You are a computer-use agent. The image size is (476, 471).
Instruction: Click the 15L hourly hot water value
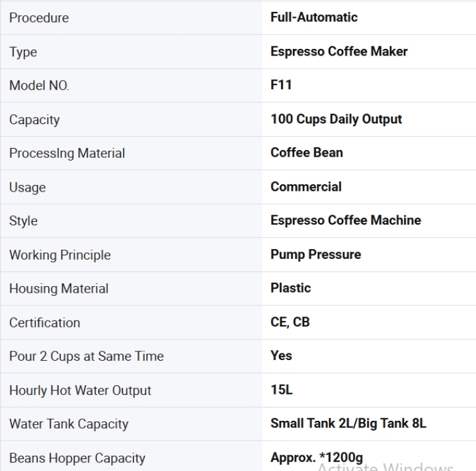point(282,390)
